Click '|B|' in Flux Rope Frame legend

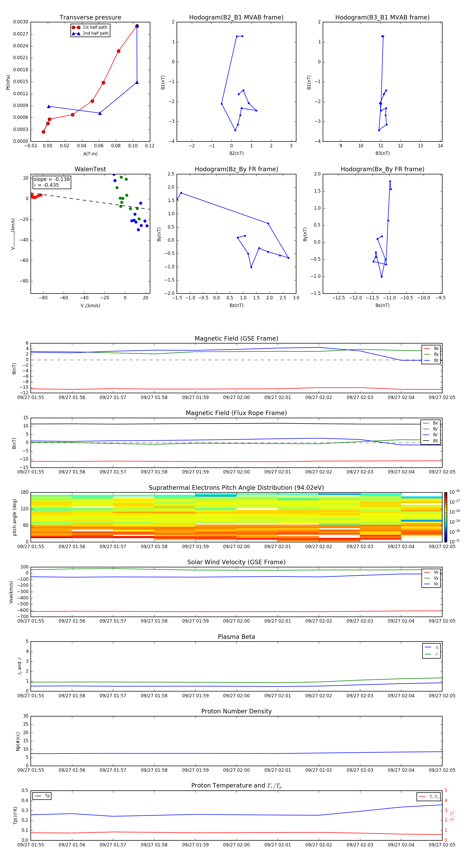431,441
